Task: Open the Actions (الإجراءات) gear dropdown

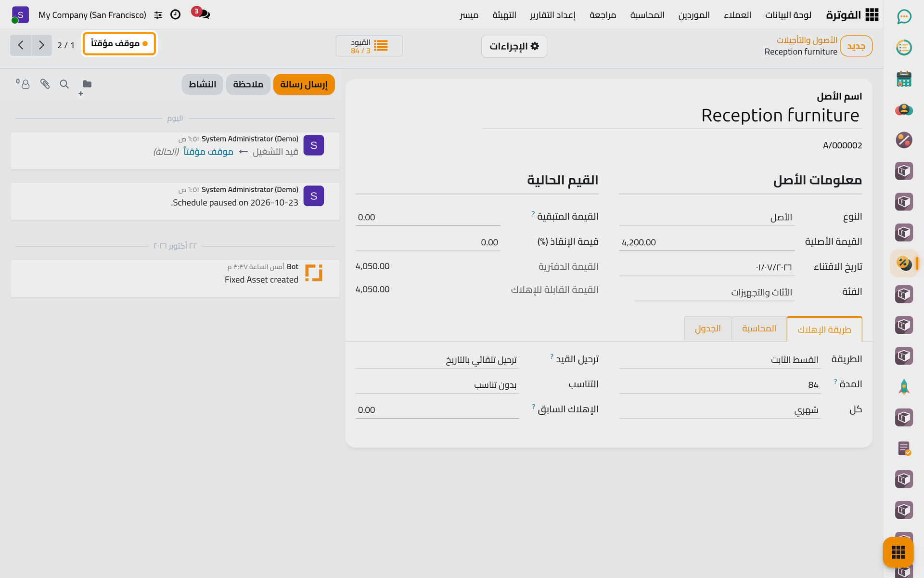Action: 514,46
